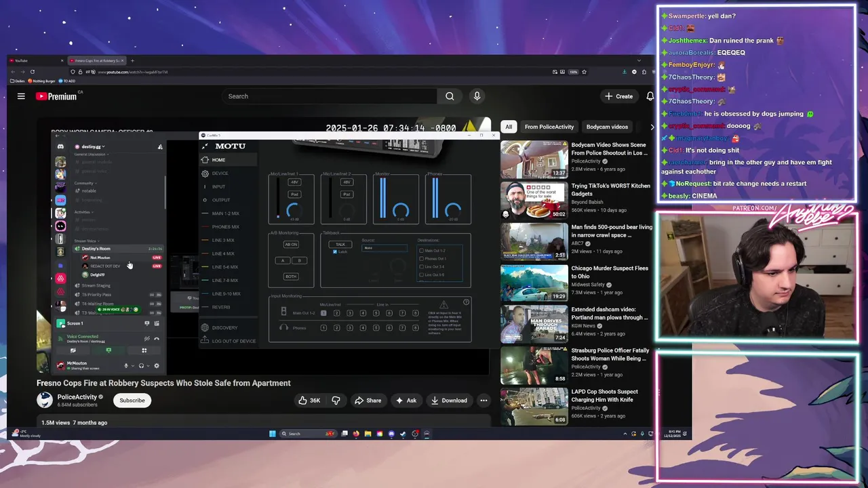Select the All filter chip
Image resolution: width=868 pixels, height=488 pixels.
coord(509,127)
